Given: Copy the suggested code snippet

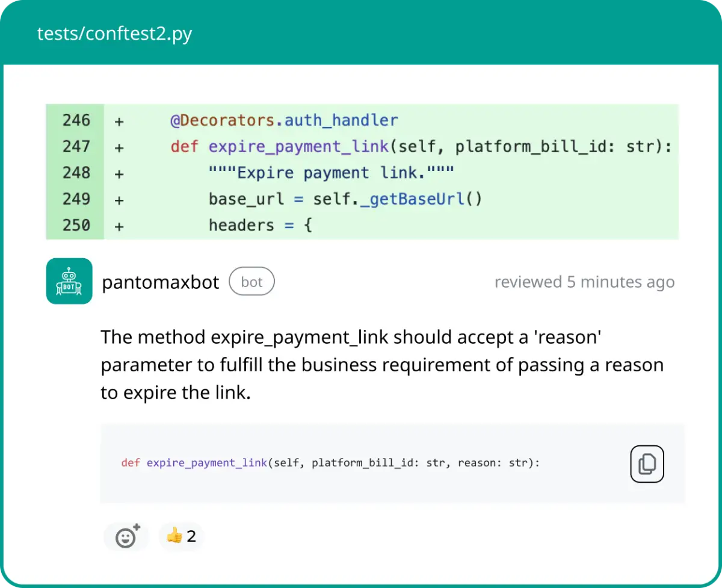Looking at the screenshot, I should click(x=647, y=464).
